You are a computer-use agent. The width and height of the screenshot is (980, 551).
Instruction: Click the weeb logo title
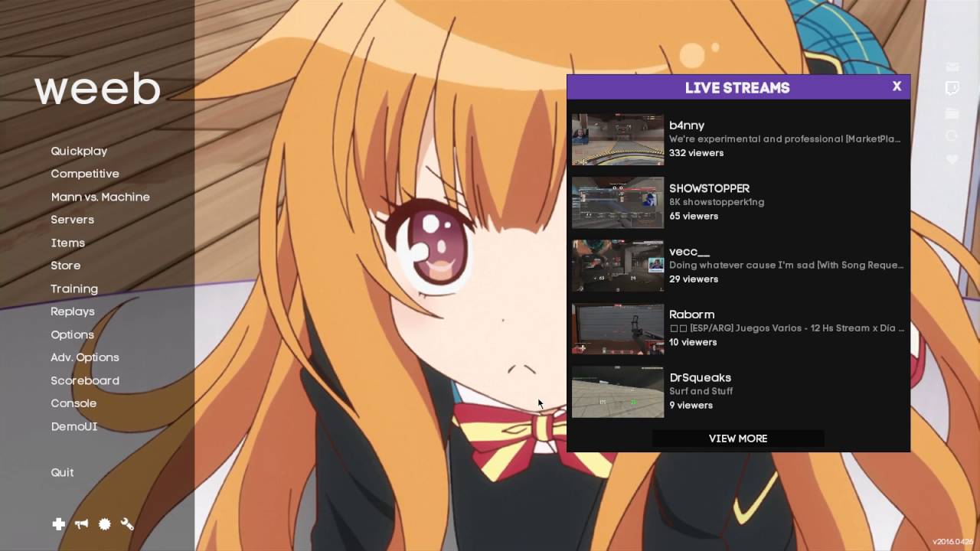coord(97,89)
